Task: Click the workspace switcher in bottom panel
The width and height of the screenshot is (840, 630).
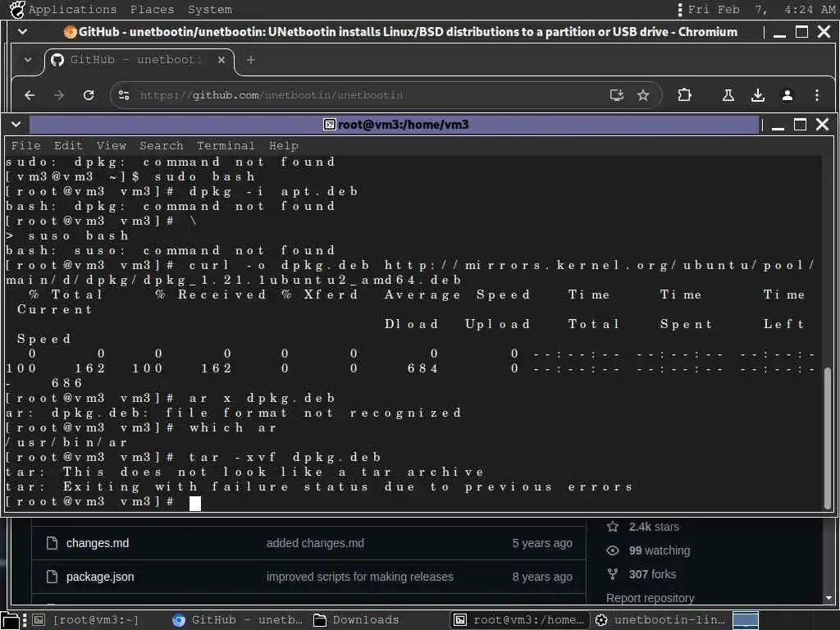Action: point(745,620)
